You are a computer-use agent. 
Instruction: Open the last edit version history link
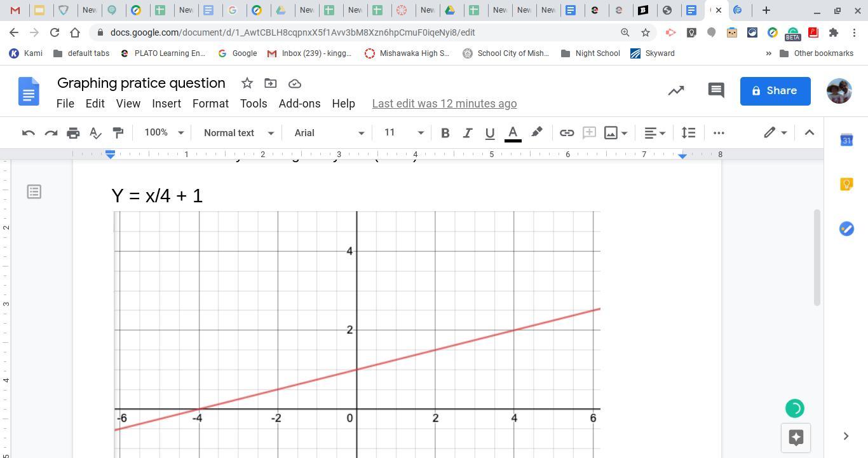(x=444, y=104)
